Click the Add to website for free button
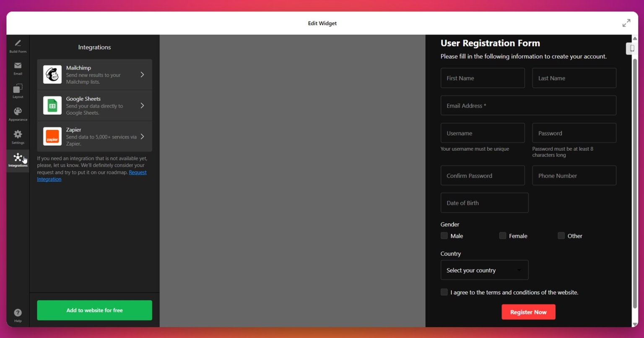Screen dimensions: 644x338 click(94, 310)
